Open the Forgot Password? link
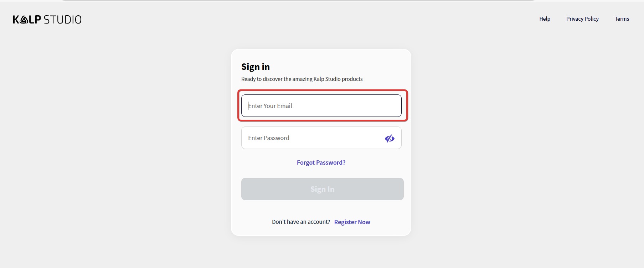Screen dimensions: 644x268 pyautogui.click(x=321, y=163)
